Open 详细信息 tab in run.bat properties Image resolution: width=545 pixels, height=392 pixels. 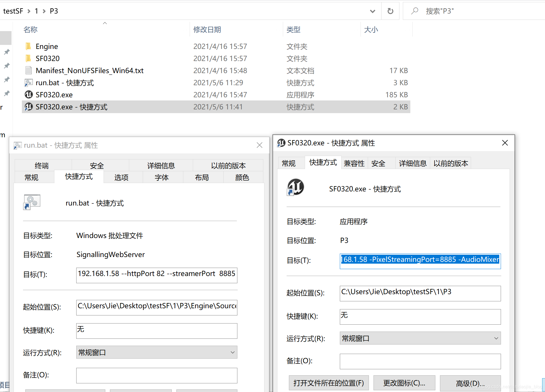pos(161,165)
